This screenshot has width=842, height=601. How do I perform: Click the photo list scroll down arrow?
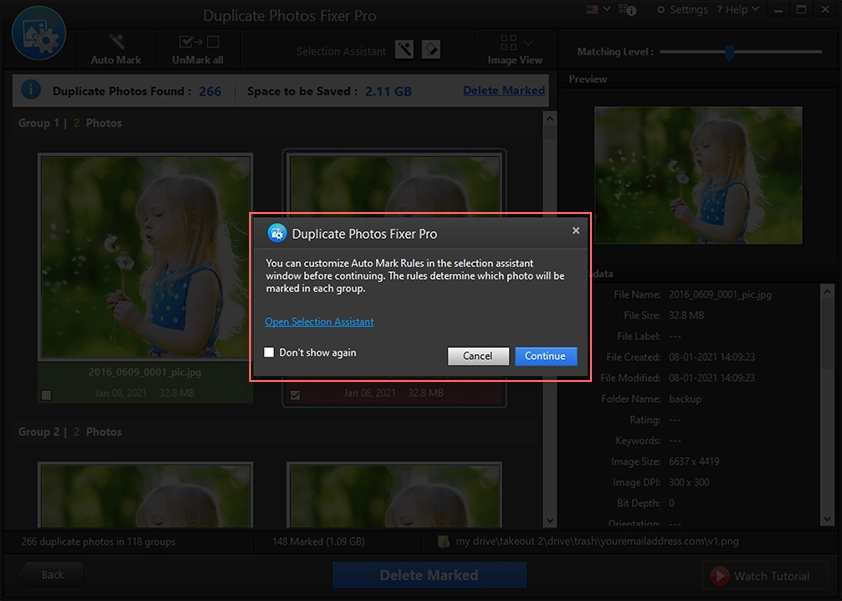549,520
